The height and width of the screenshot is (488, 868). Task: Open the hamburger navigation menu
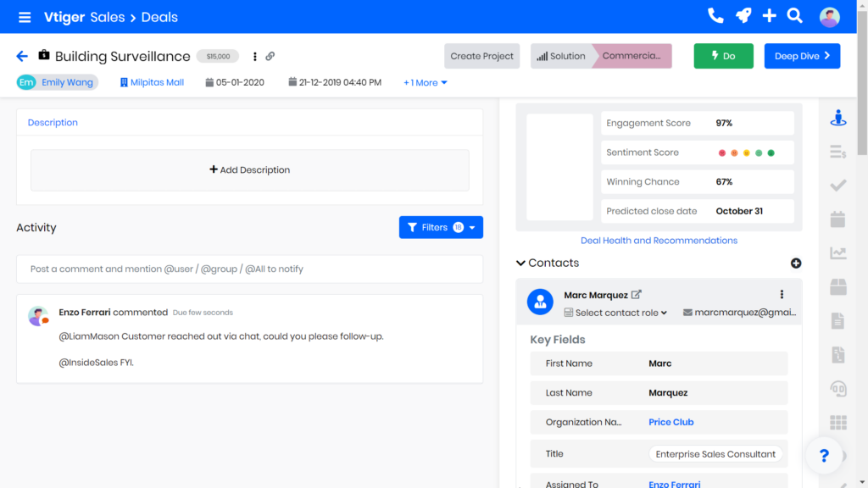coord(25,17)
